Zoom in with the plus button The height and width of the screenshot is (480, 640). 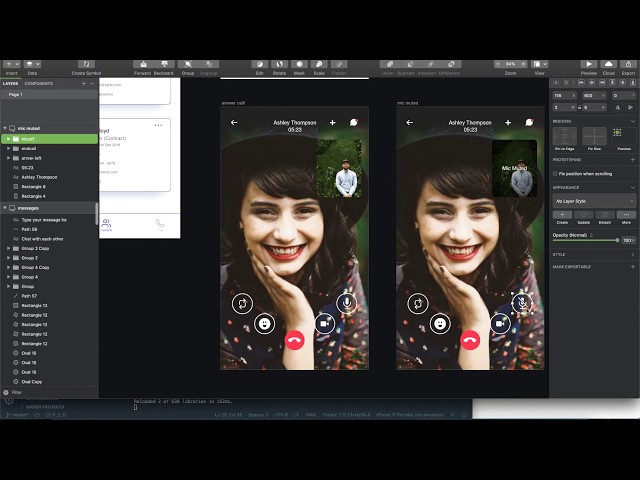click(523, 64)
